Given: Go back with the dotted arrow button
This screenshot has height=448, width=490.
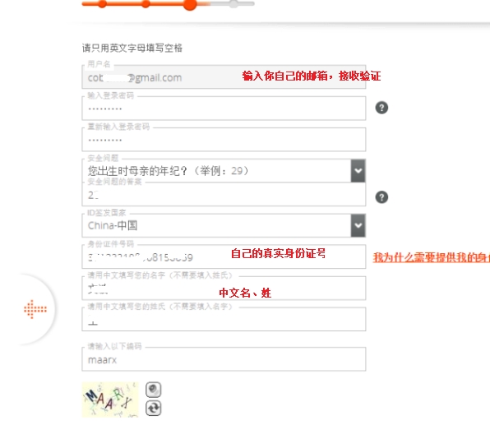Looking at the screenshot, I should (35, 309).
